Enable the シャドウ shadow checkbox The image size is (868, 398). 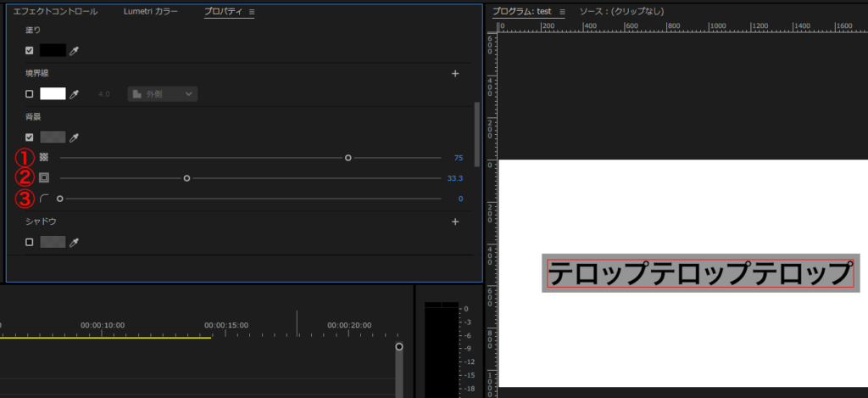click(x=30, y=242)
